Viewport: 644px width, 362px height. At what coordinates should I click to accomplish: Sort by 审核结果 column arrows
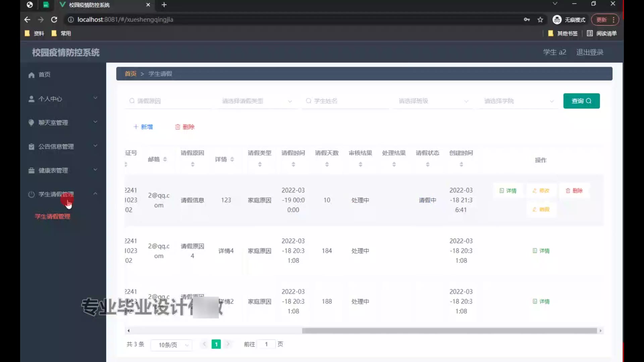[x=360, y=165]
